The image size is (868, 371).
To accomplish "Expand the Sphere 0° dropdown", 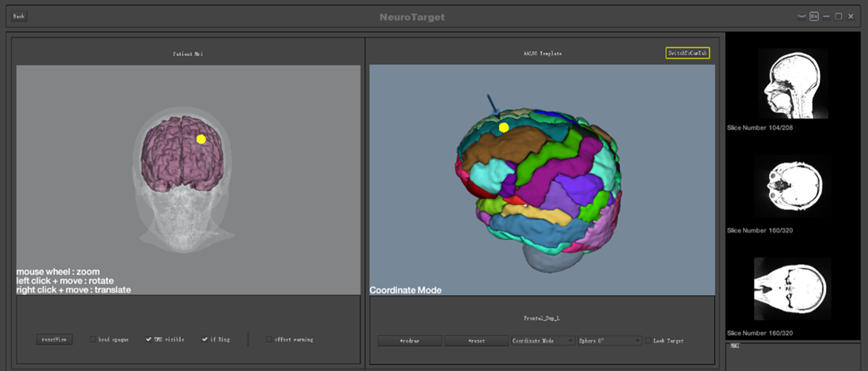I will 610,341.
